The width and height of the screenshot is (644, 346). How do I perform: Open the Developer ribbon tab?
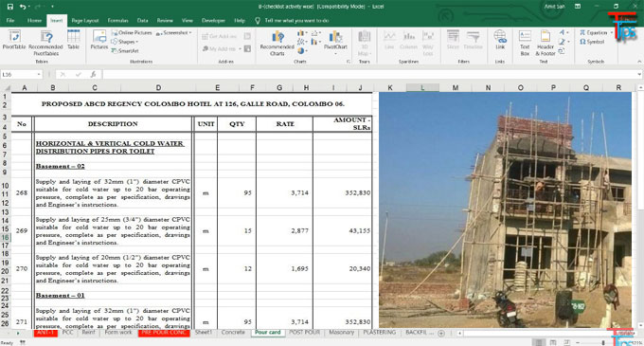[x=213, y=21]
